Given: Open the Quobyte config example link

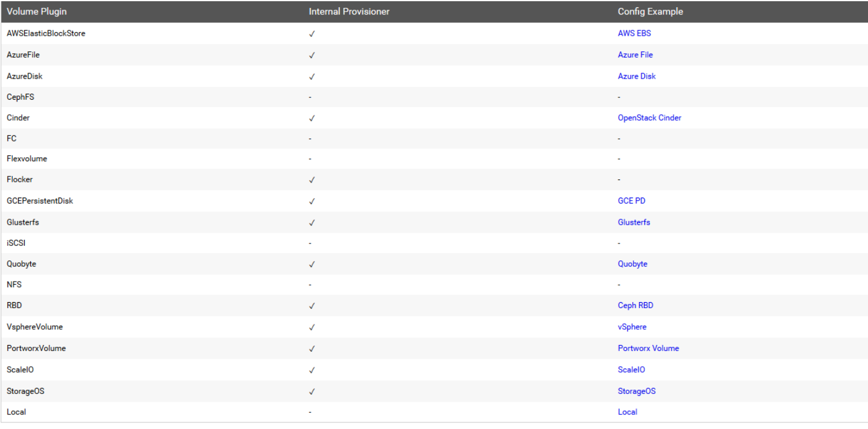Looking at the screenshot, I should pos(632,264).
